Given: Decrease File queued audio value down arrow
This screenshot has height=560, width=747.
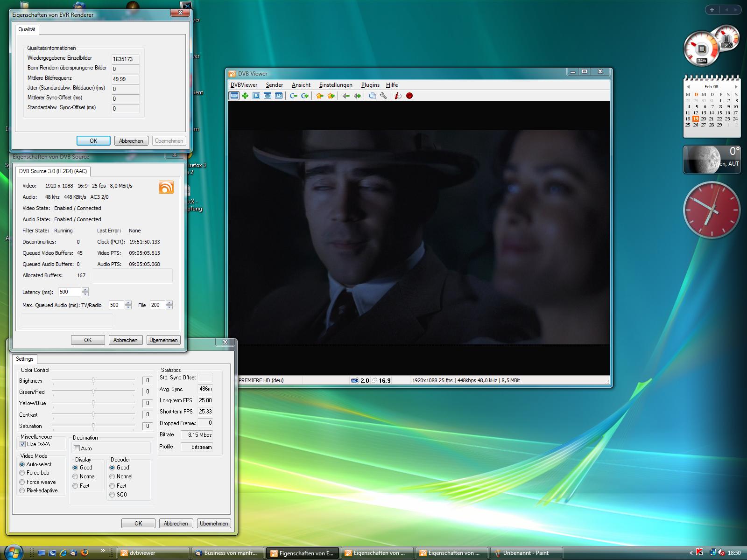Looking at the screenshot, I should 169,308.
